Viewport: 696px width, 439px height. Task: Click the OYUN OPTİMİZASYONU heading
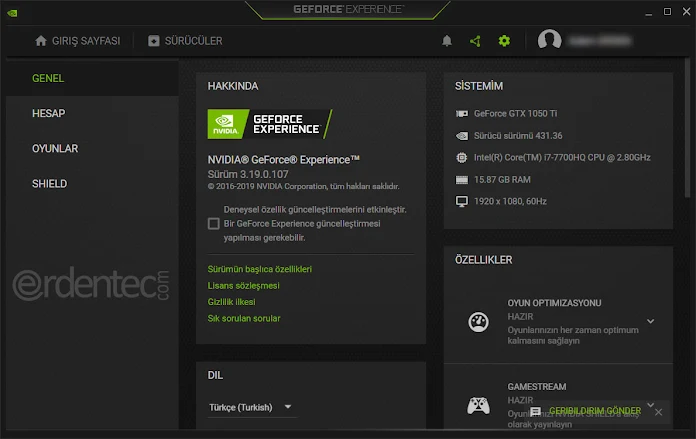click(554, 303)
